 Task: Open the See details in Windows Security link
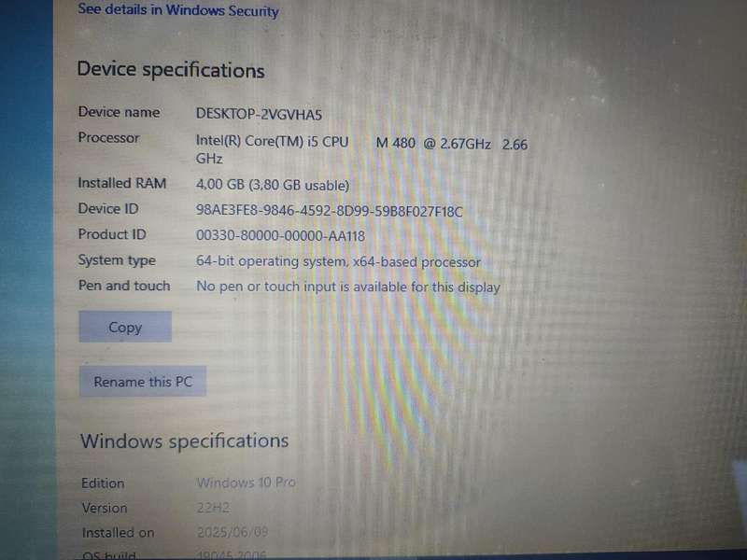(178, 10)
